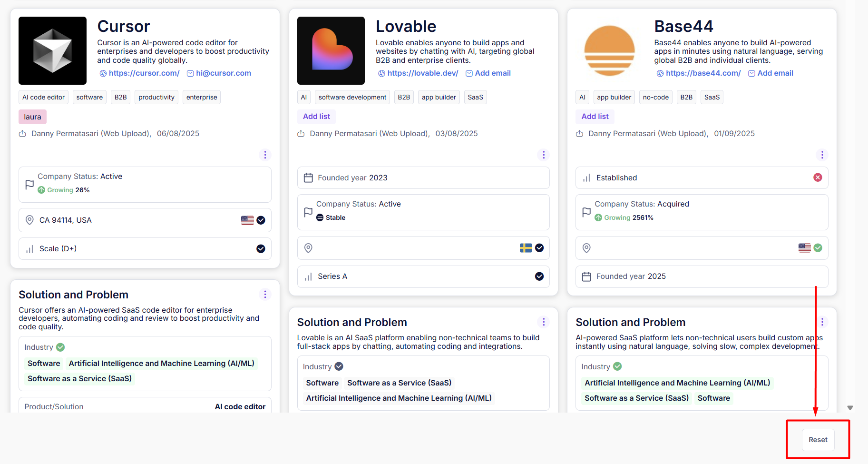
Task: Click the Stable status icon on Lovable
Action: pos(320,217)
